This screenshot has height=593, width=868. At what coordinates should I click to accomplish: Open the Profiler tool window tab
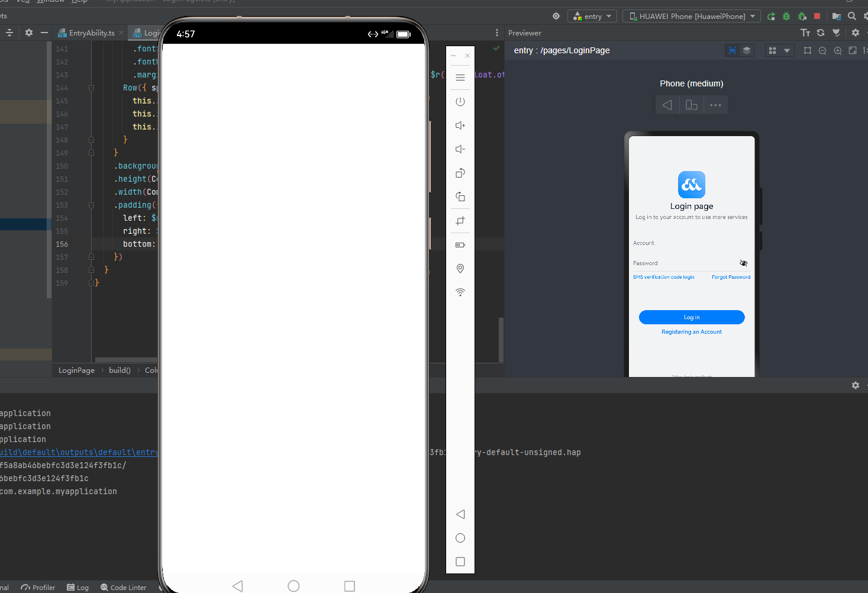tap(38, 588)
